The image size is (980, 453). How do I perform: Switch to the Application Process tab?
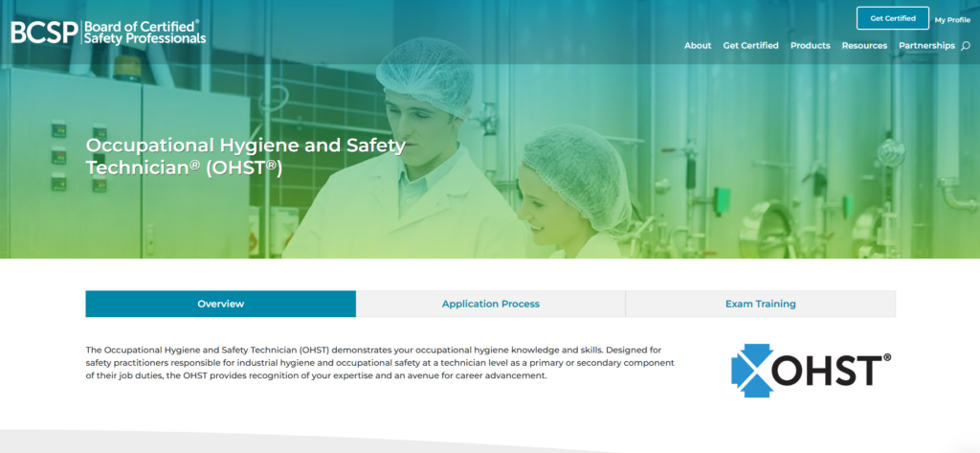point(491,305)
